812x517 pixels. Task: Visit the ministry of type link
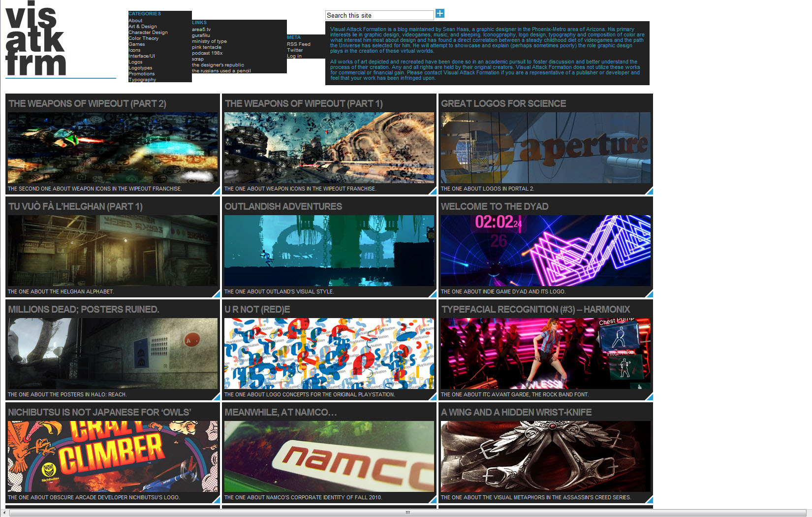coord(209,41)
